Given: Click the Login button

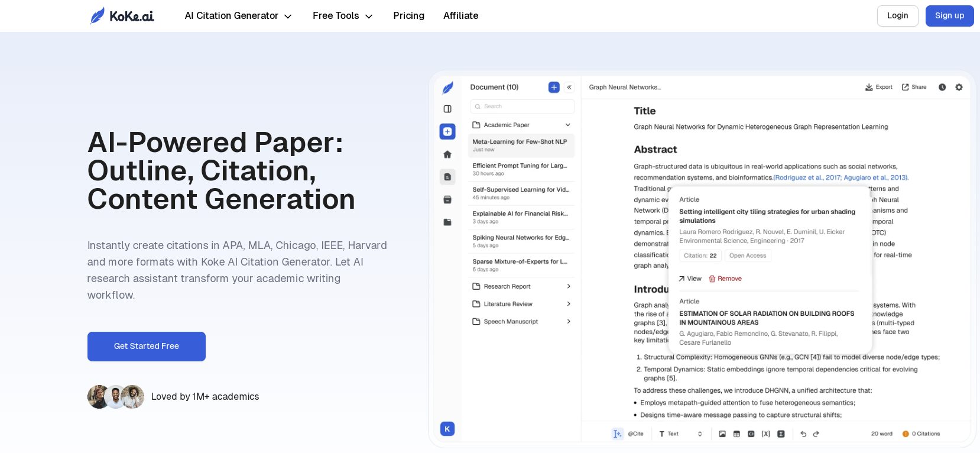Looking at the screenshot, I should pyautogui.click(x=897, y=16).
